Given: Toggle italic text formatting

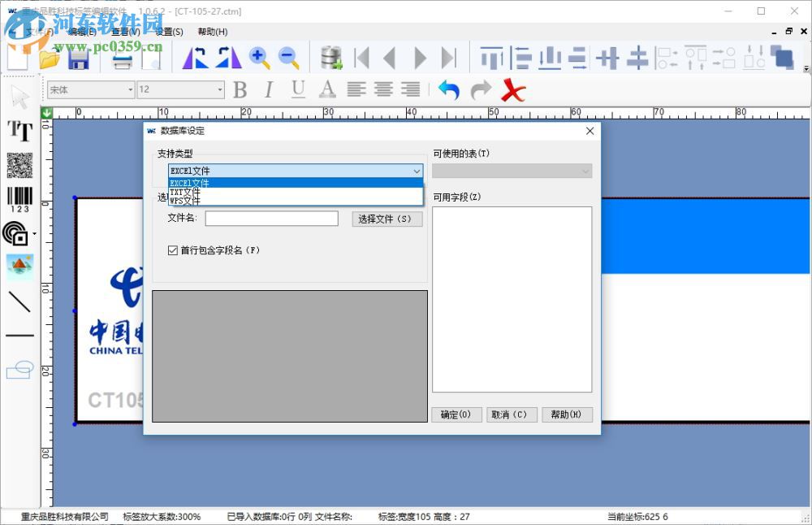Looking at the screenshot, I should click(269, 89).
